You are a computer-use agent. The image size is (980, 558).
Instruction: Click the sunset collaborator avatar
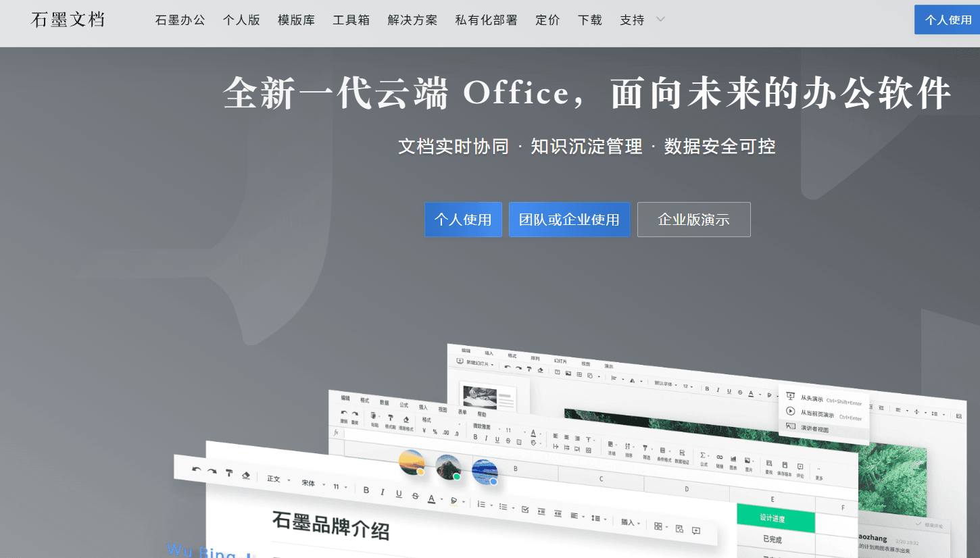pos(412,463)
